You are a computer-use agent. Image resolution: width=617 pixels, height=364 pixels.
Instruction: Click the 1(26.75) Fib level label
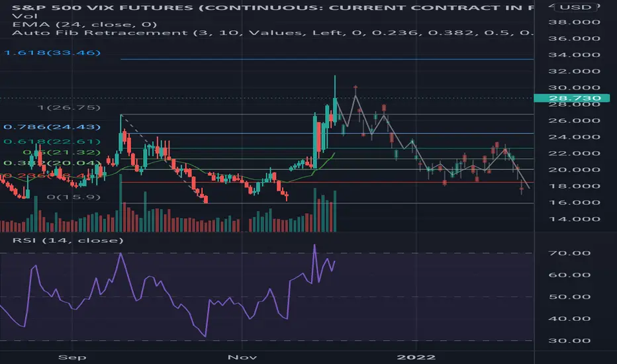coord(69,107)
